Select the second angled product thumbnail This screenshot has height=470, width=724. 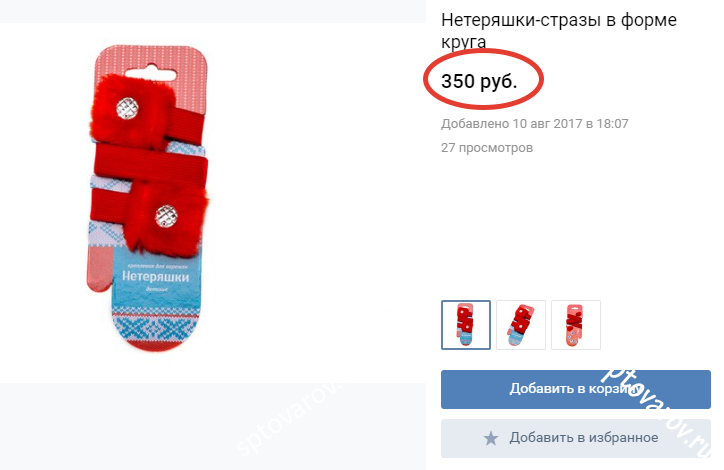(x=521, y=325)
